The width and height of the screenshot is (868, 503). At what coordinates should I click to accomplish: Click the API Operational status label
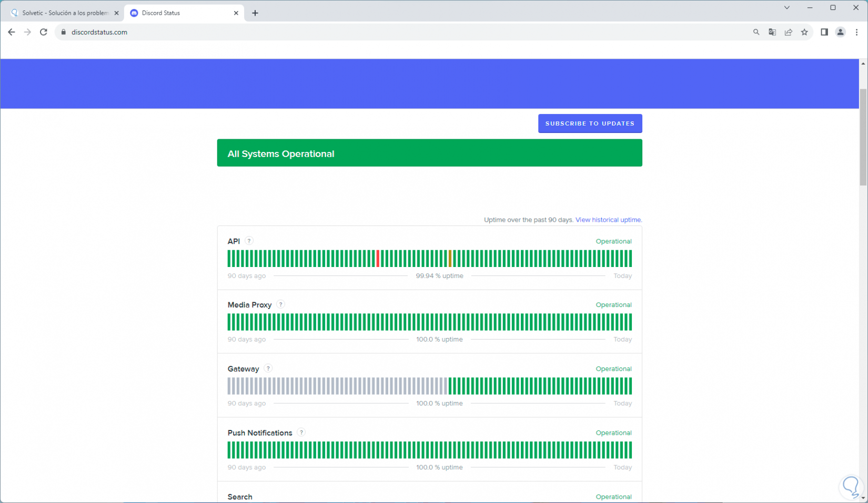click(x=614, y=241)
